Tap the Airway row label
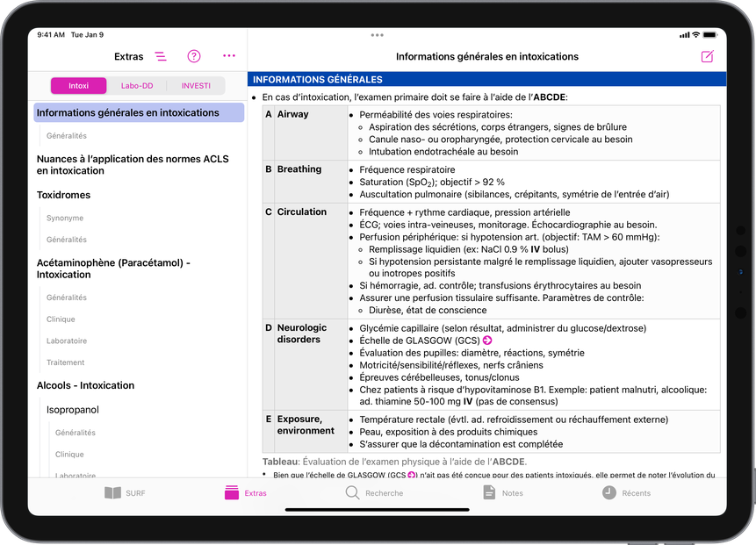Viewport: 756px width, 545px height. pyautogui.click(x=292, y=114)
